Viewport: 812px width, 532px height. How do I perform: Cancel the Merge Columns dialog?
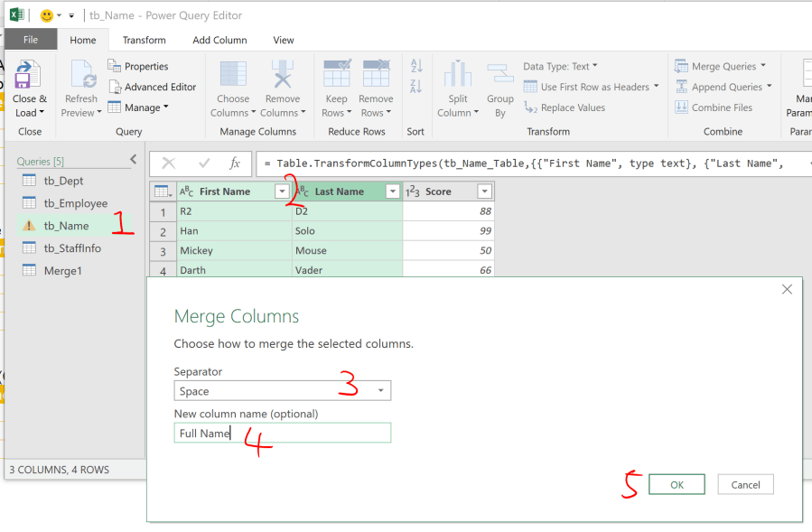pos(745,485)
